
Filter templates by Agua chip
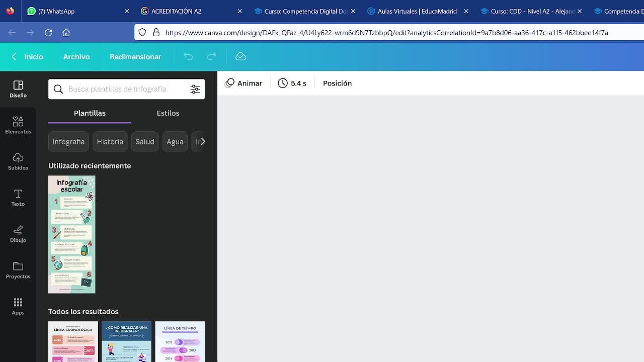pos(175,142)
